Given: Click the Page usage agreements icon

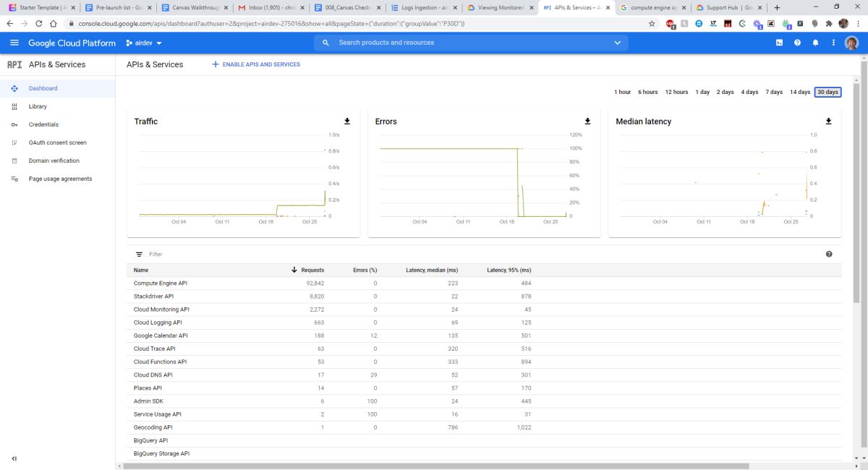Looking at the screenshot, I should pyautogui.click(x=14, y=179).
